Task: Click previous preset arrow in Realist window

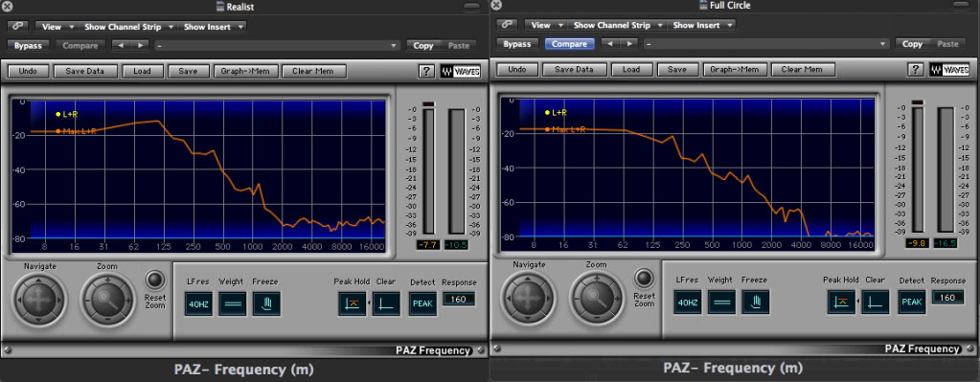Action: pyautogui.click(x=122, y=46)
